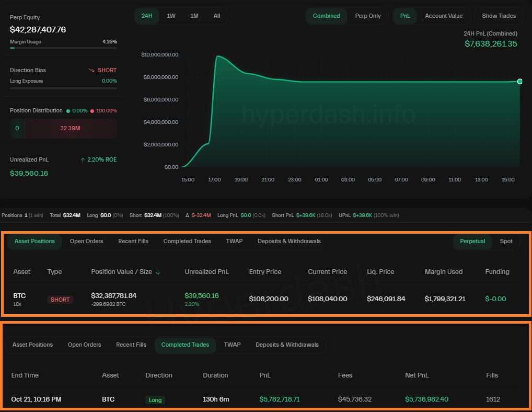Click the chart's latest data point marker
The width and height of the screenshot is (532, 412).
pyautogui.click(x=519, y=82)
